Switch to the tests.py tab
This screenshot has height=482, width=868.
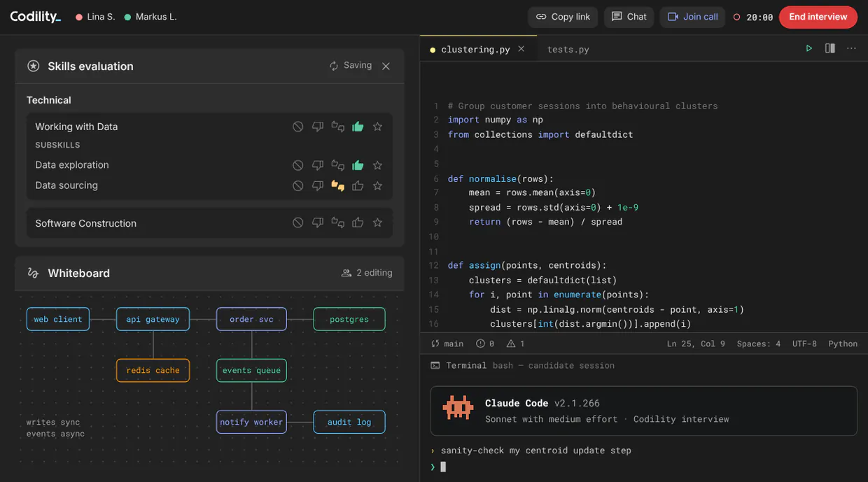pos(568,49)
